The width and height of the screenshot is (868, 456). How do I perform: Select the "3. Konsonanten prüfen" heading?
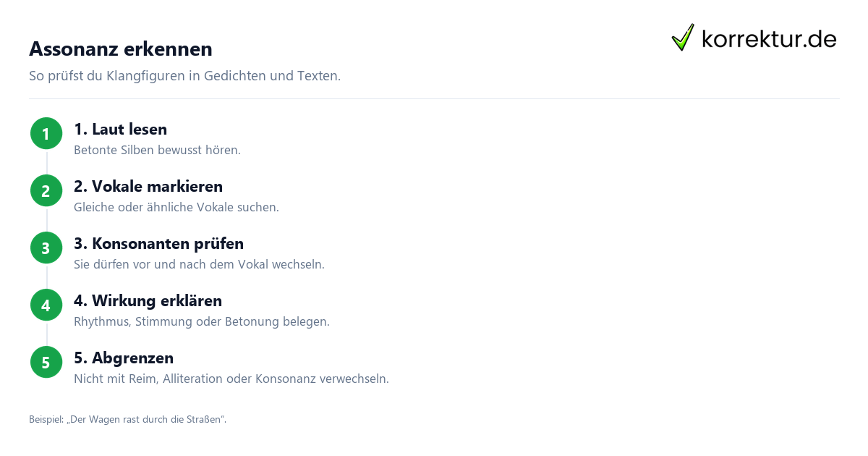point(158,244)
